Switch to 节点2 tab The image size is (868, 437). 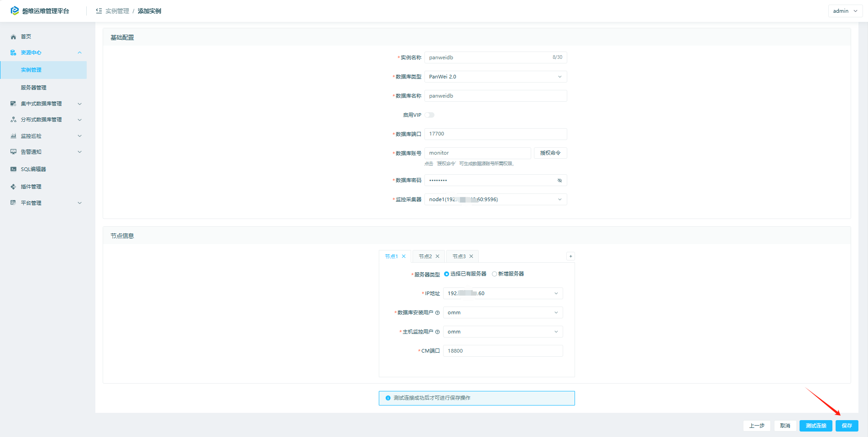pos(425,256)
